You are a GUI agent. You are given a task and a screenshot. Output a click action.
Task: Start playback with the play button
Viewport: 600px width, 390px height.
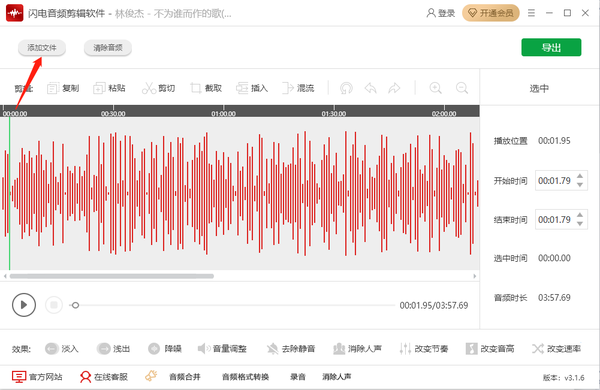pos(24,305)
